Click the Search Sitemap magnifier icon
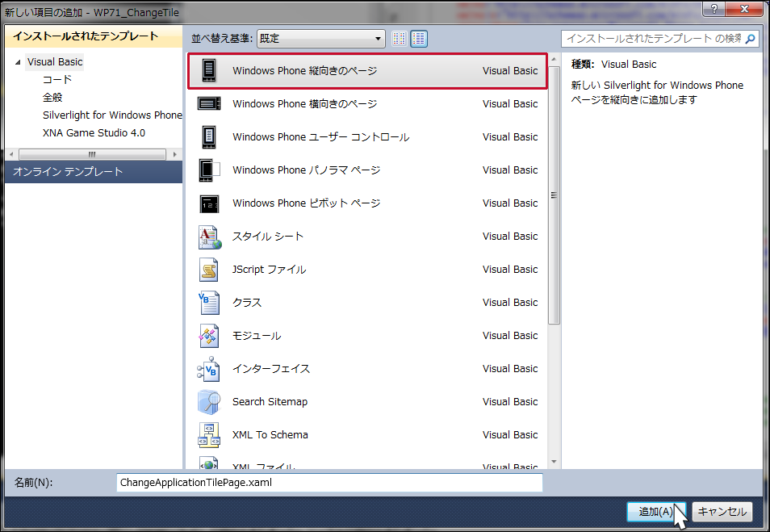This screenshot has height=532, width=770. click(209, 402)
